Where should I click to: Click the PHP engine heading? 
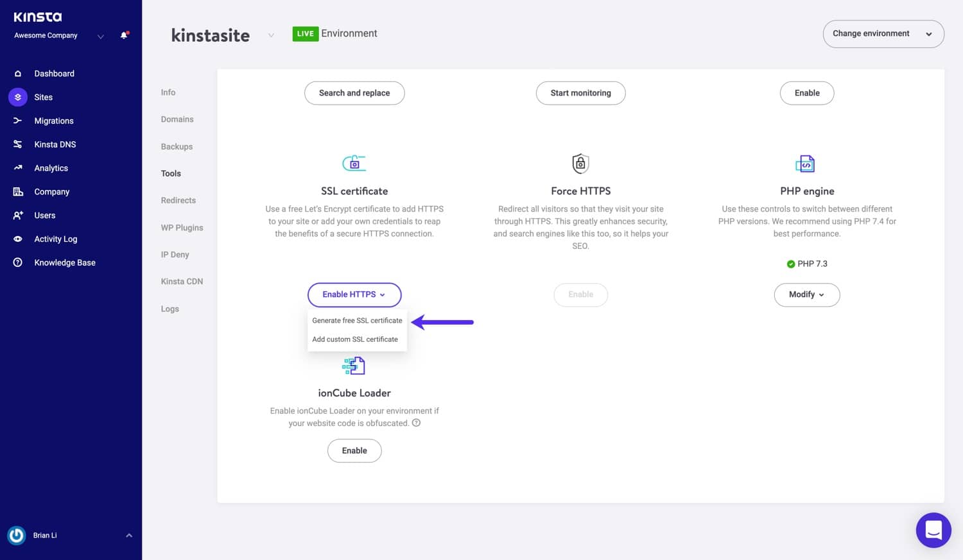tap(807, 191)
